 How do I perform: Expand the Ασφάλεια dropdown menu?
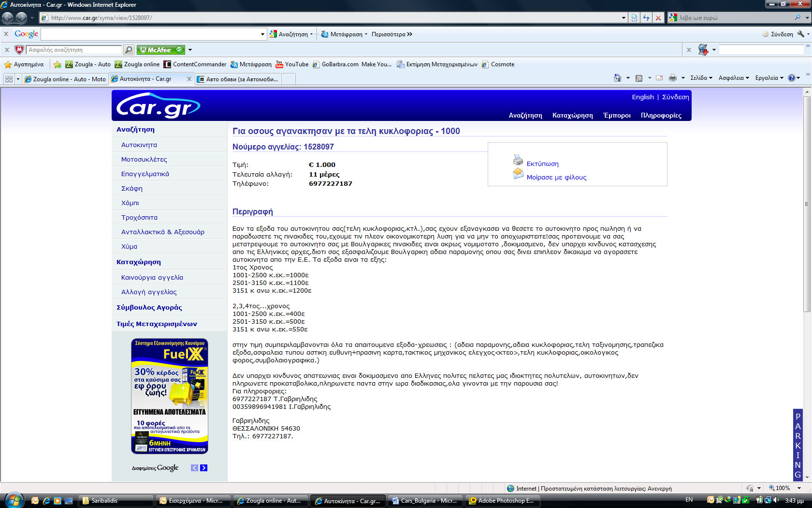[x=733, y=78]
